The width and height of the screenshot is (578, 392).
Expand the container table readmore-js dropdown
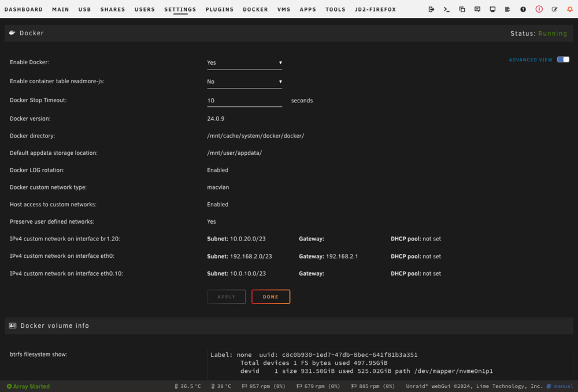(244, 82)
